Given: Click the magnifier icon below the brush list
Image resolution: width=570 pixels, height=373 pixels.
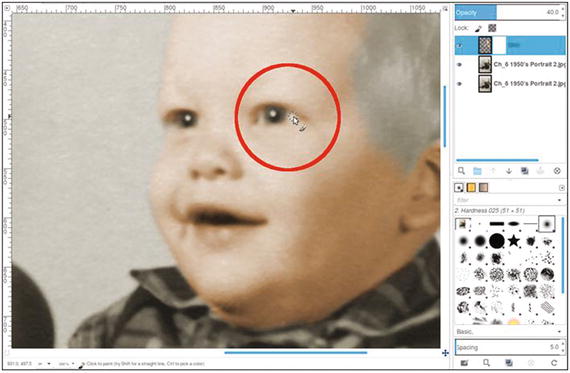Looking at the screenshot, I should [x=486, y=363].
